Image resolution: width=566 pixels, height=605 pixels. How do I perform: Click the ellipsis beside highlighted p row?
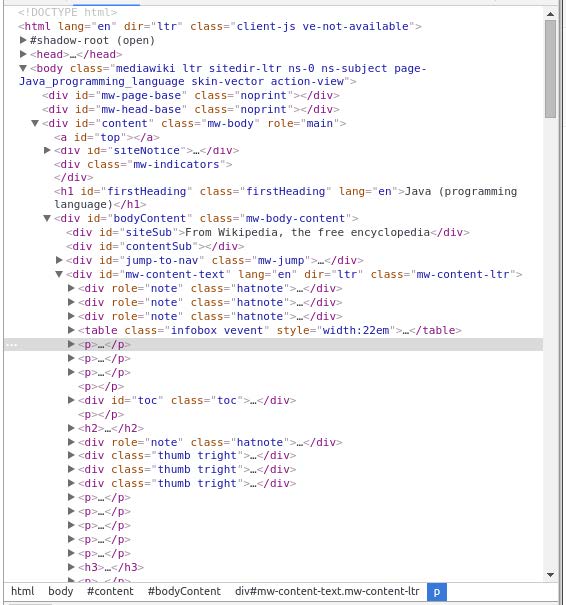coord(12,345)
